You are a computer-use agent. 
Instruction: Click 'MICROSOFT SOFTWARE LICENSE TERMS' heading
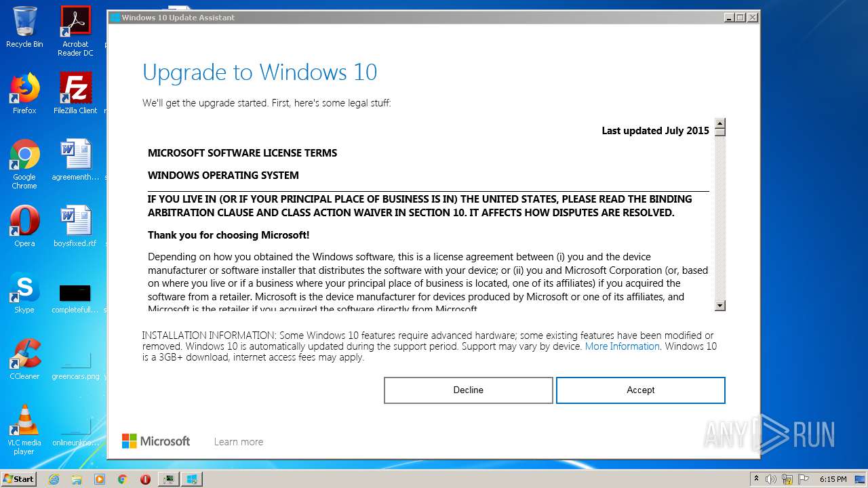pos(242,153)
